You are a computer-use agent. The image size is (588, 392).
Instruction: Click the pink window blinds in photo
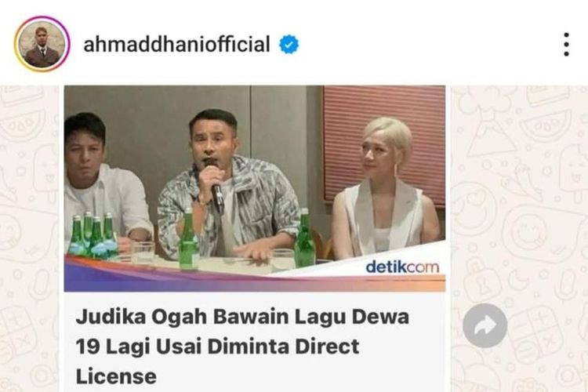pos(383,144)
